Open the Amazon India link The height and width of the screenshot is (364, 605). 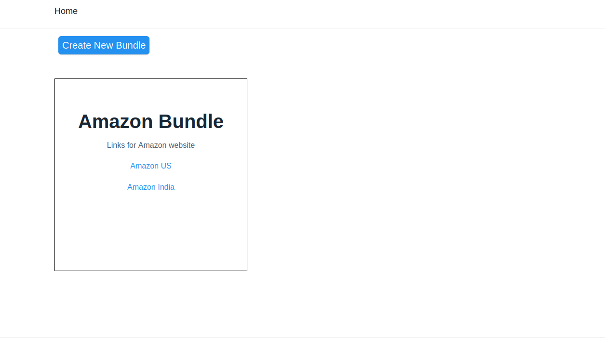point(151,187)
